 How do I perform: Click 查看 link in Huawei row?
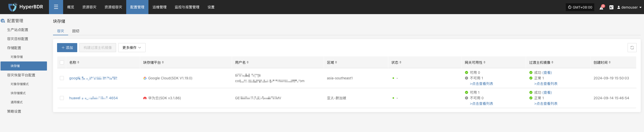tap(547, 92)
